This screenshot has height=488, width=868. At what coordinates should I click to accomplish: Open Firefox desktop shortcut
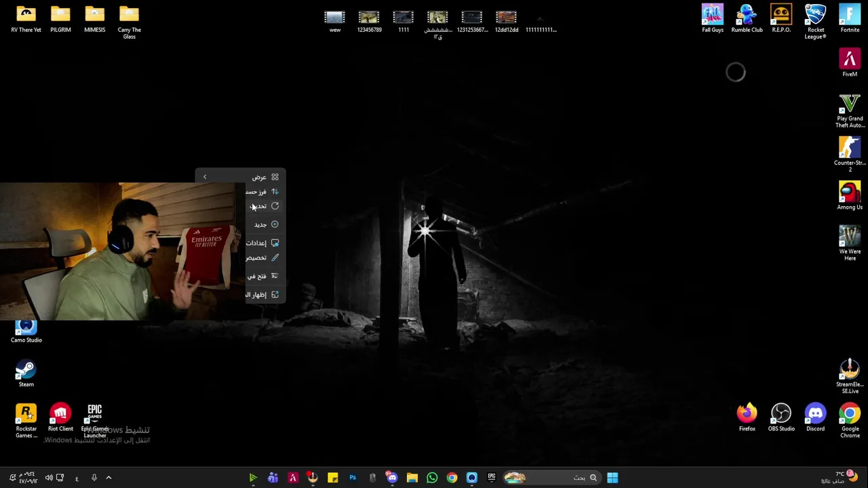(747, 418)
